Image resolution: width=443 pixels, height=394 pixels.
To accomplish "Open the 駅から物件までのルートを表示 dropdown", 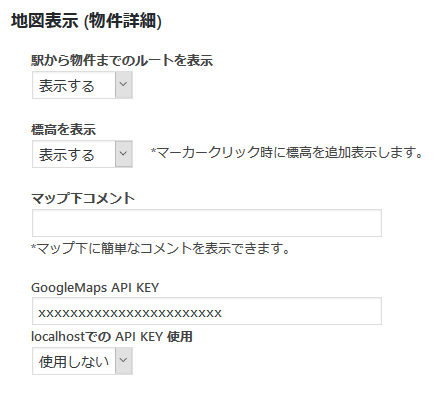I will pos(82,85).
